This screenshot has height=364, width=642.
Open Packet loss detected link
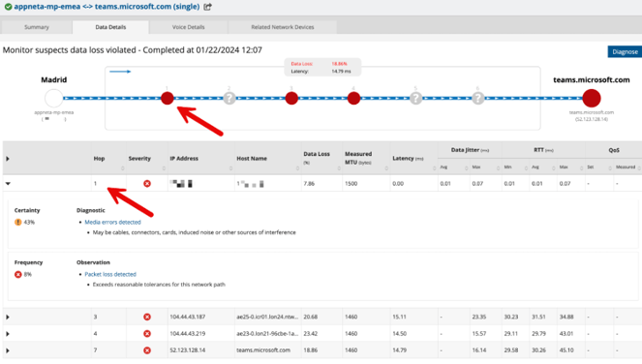(x=110, y=274)
